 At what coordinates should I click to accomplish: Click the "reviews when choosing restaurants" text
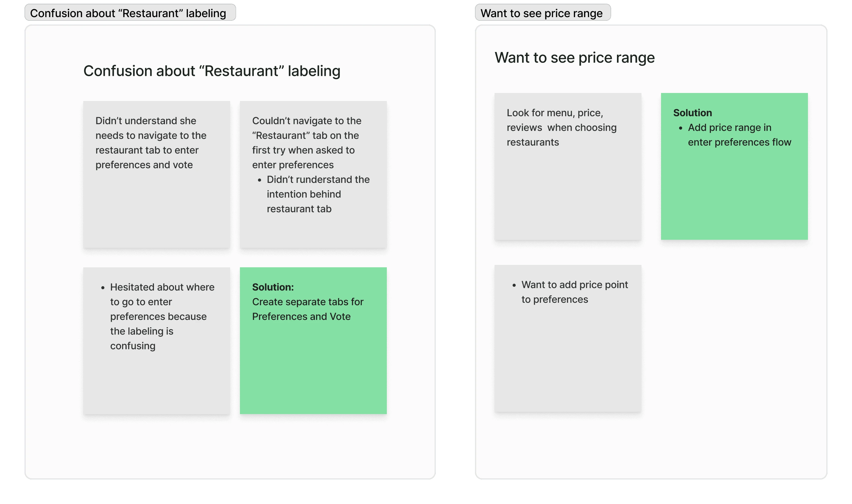tap(561, 135)
